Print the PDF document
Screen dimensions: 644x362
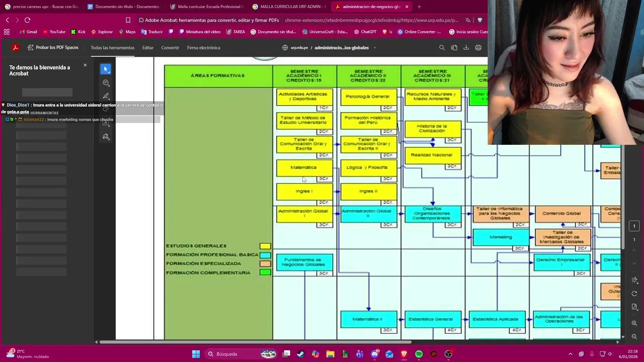click(x=478, y=48)
